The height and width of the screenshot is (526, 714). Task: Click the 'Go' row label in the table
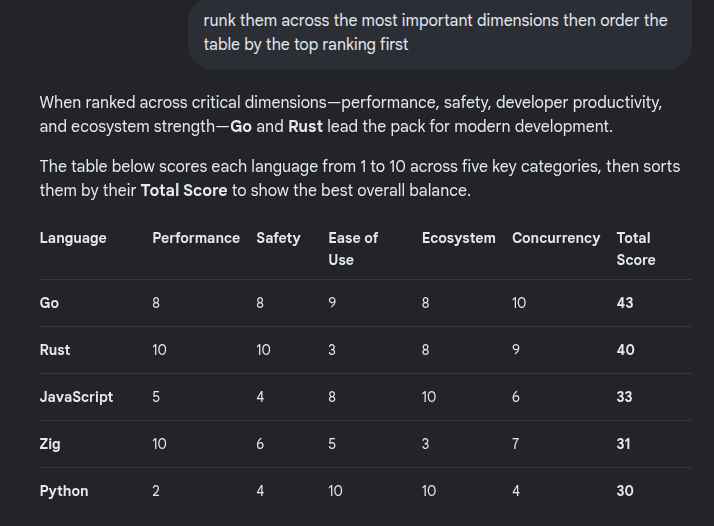pyautogui.click(x=49, y=303)
